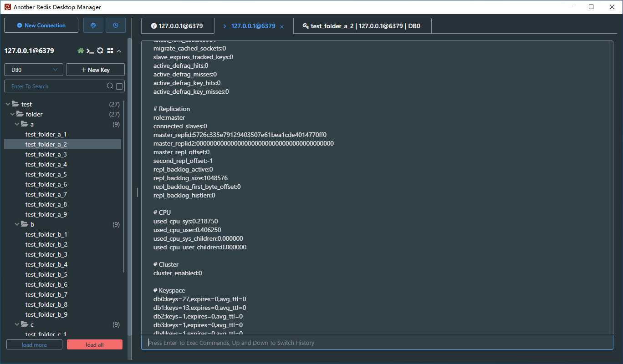Click the repl_backlog_size:1048576 line
This screenshot has height=364, width=623.
coord(190,178)
